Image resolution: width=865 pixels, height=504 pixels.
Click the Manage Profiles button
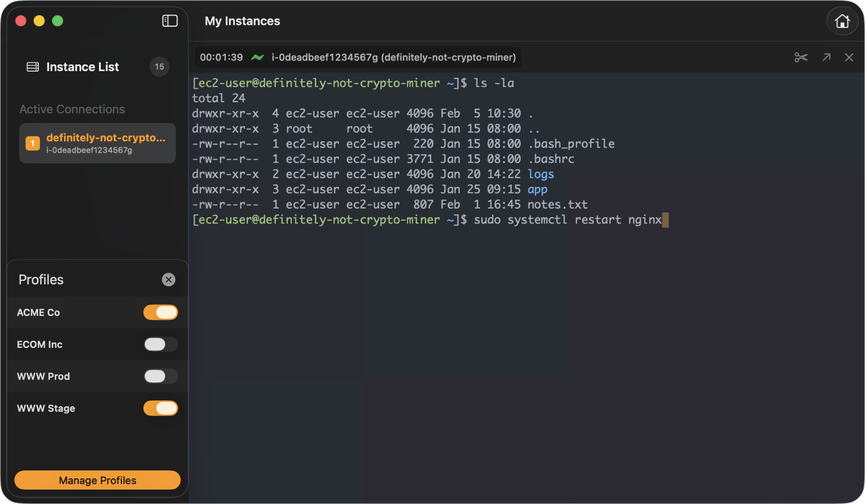pos(98,480)
